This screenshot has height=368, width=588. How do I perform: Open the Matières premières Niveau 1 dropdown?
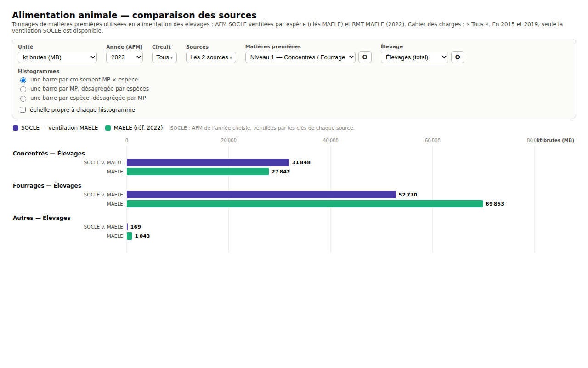(300, 57)
